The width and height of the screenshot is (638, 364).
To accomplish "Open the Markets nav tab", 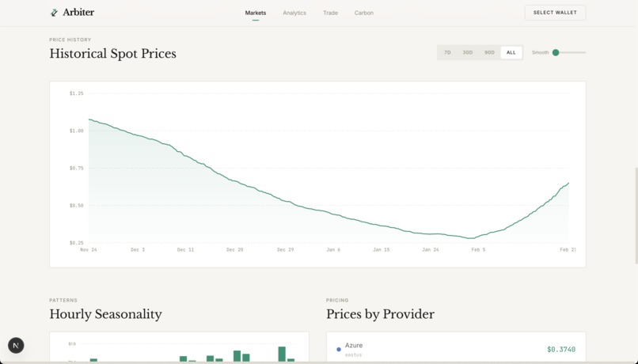I will [x=256, y=13].
